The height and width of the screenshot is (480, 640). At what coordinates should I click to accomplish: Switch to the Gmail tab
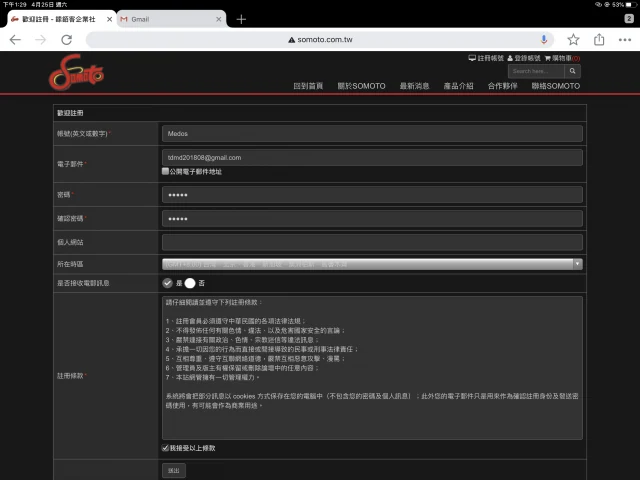pyautogui.click(x=171, y=19)
